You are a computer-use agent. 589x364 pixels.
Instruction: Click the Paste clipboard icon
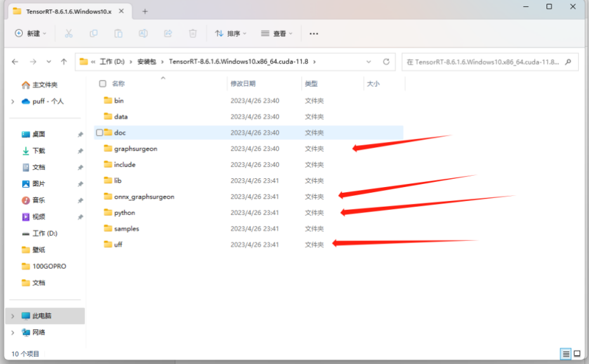click(118, 34)
